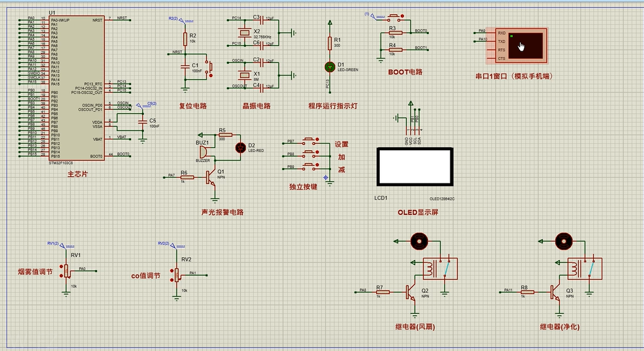Image resolution: width=644 pixels, height=351 pixels.
Task: Select resistor R8 on the PA11 line
Action: pos(527,292)
